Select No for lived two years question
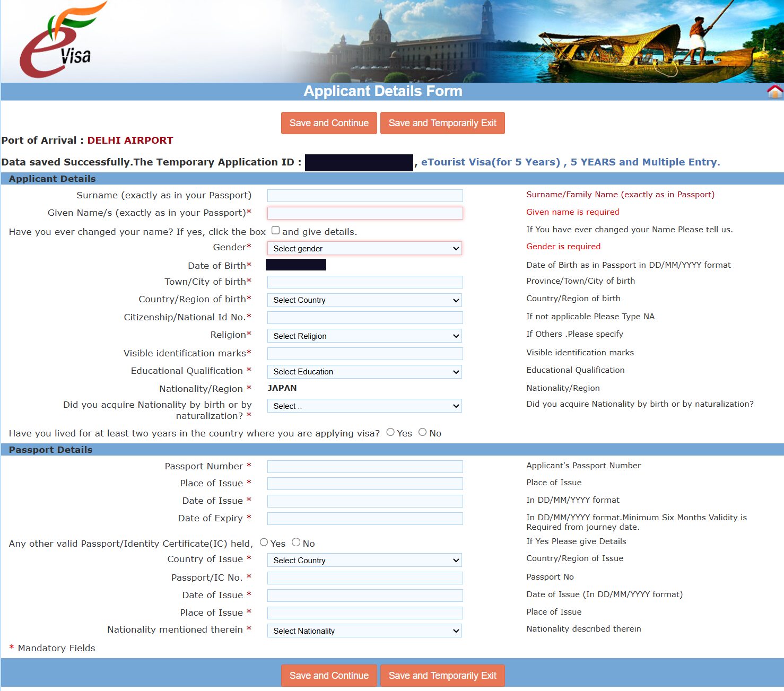Screen dimensions: 784x691 422,432
